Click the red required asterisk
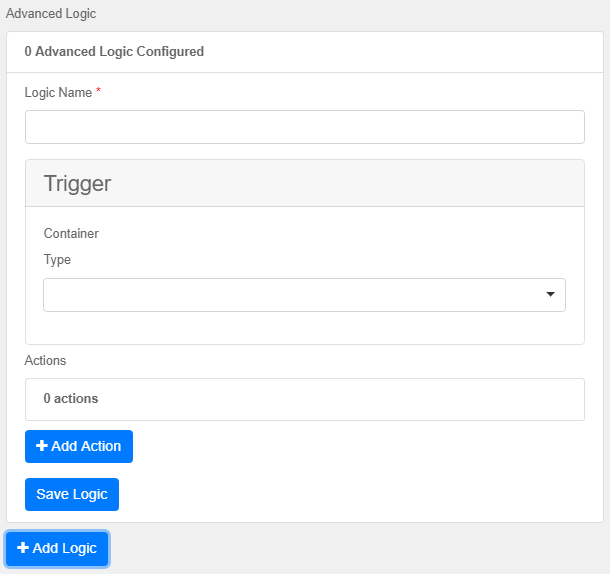The width and height of the screenshot is (610, 574). click(98, 91)
